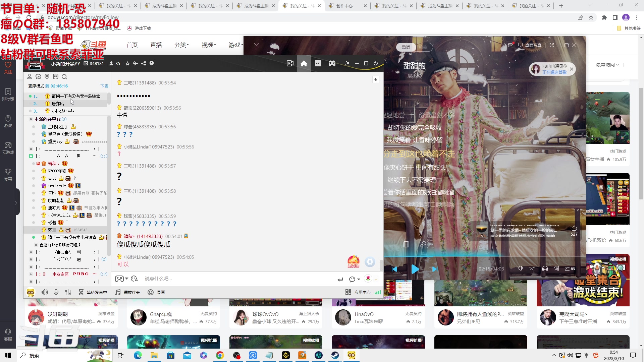Open the headphone sound effects icon

click(x=545, y=268)
